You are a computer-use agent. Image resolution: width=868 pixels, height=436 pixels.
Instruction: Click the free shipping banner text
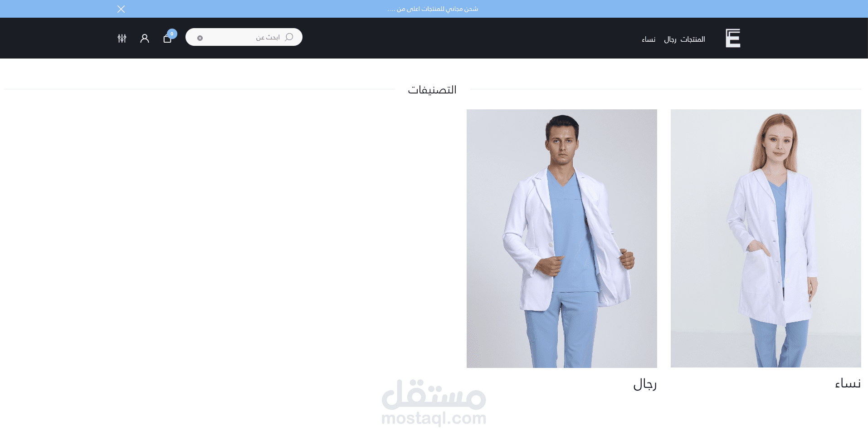(x=433, y=9)
